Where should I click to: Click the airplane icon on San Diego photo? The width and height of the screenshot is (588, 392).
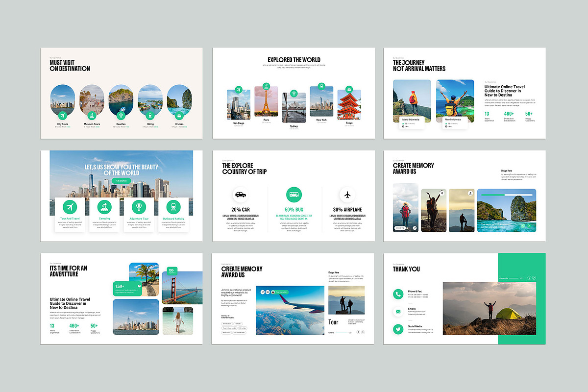tap(239, 90)
